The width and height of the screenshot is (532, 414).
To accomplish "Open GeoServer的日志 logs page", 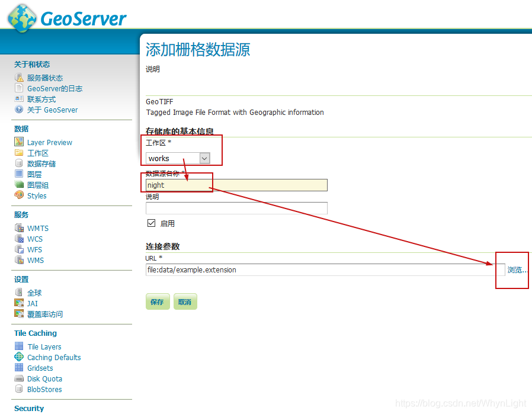I will click(x=55, y=88).
